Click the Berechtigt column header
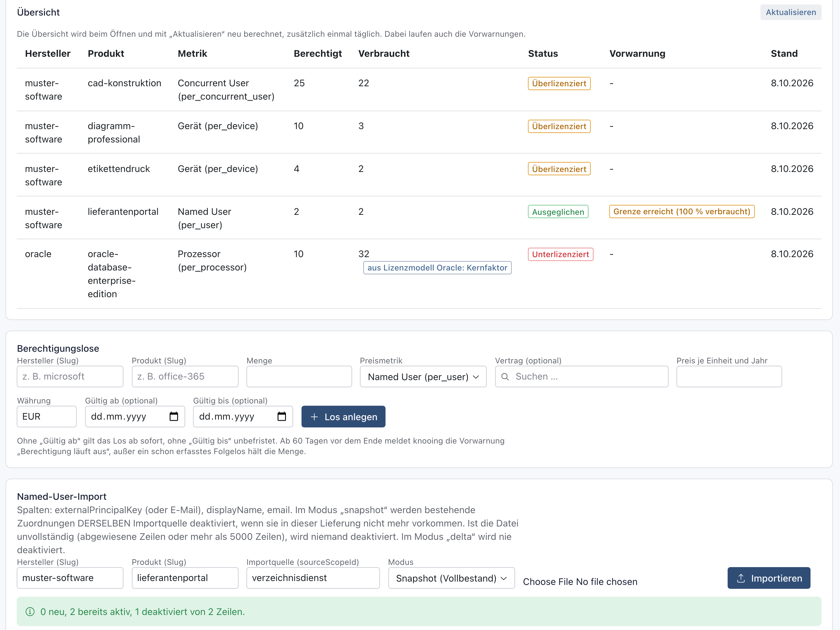Viewport: 840px width, 630px height. [317, 54]
